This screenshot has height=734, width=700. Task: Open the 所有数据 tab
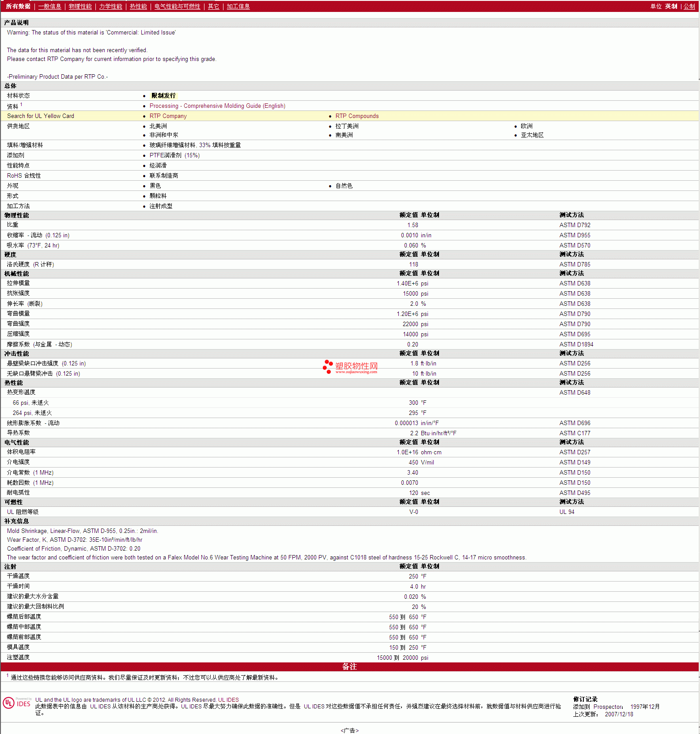[18, 6]
